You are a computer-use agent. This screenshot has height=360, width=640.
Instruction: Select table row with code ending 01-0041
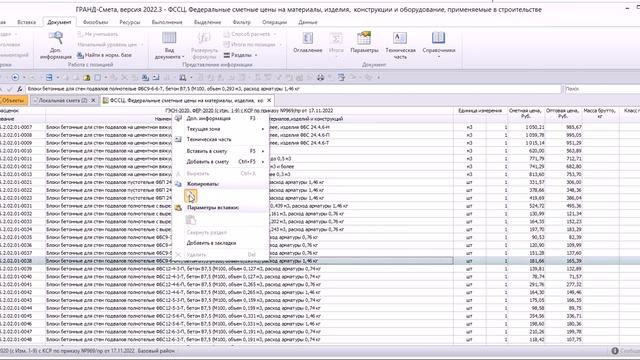[x=320, y=284]
